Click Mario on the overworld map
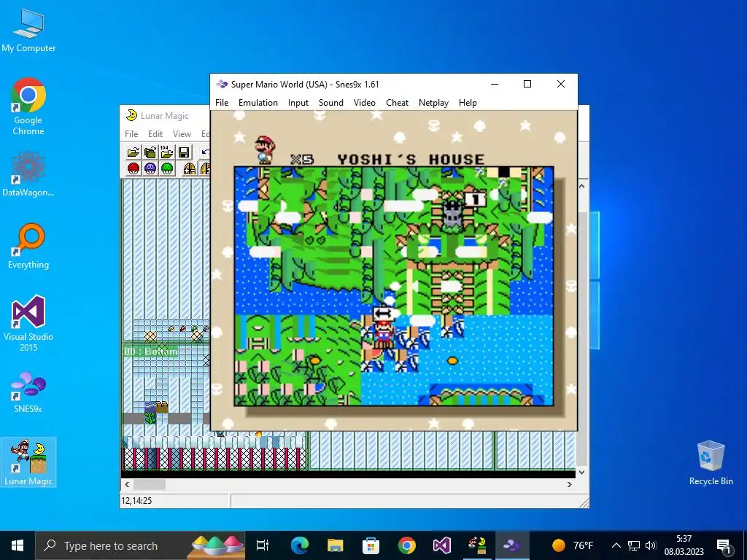 coord(382,333)
